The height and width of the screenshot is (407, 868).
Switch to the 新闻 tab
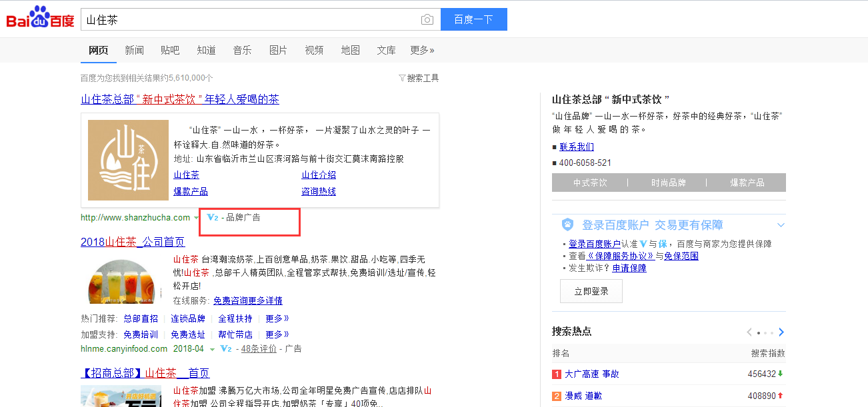[x=134, y=50]
